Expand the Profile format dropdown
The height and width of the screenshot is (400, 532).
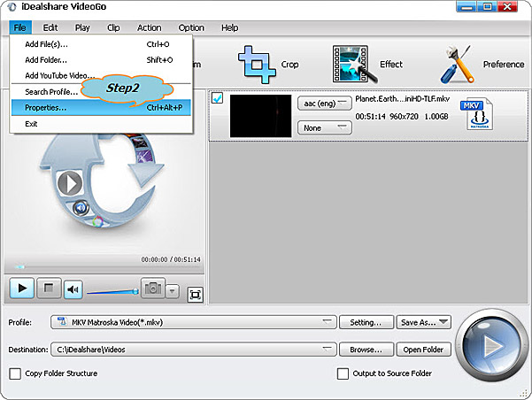pos(194,322)
